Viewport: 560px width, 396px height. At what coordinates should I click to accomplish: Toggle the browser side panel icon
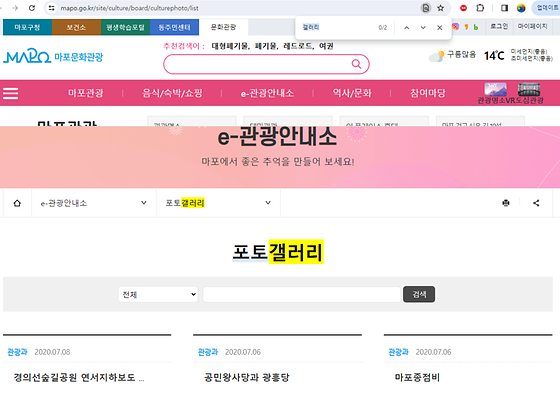tap(504, 8)
